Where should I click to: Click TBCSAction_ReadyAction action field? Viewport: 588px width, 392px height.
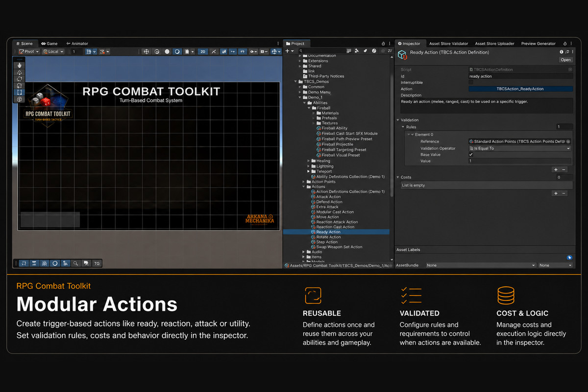(x=520, y=89)
